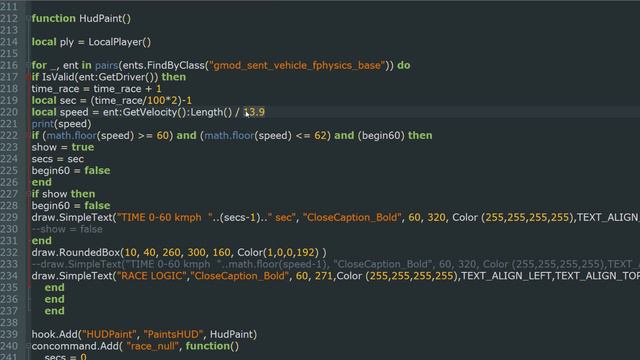Click line number 220 in the gutter

[9, 112]
